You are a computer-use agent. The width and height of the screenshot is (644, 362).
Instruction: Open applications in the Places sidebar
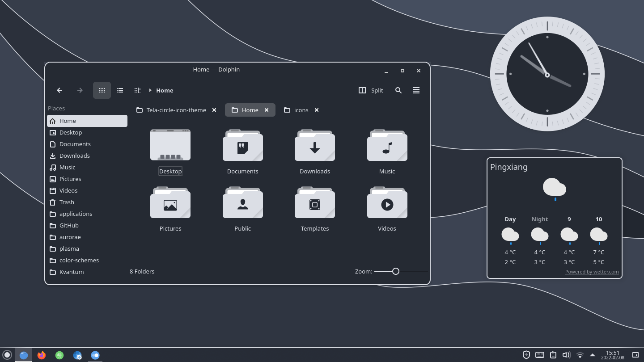(x=87, y=214)
